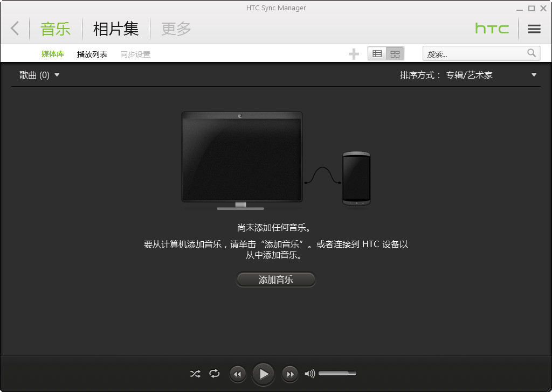Open the hamburger menu
552x392 pixels.
534,29
